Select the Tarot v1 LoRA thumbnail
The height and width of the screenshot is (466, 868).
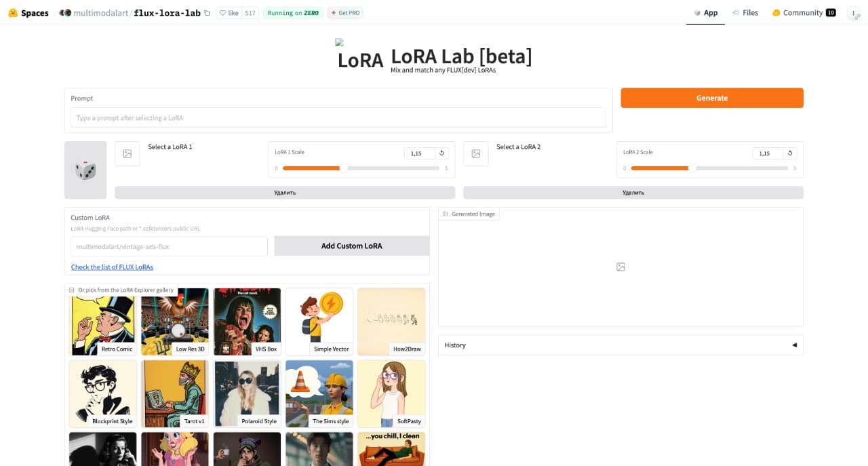pos(175,393)
